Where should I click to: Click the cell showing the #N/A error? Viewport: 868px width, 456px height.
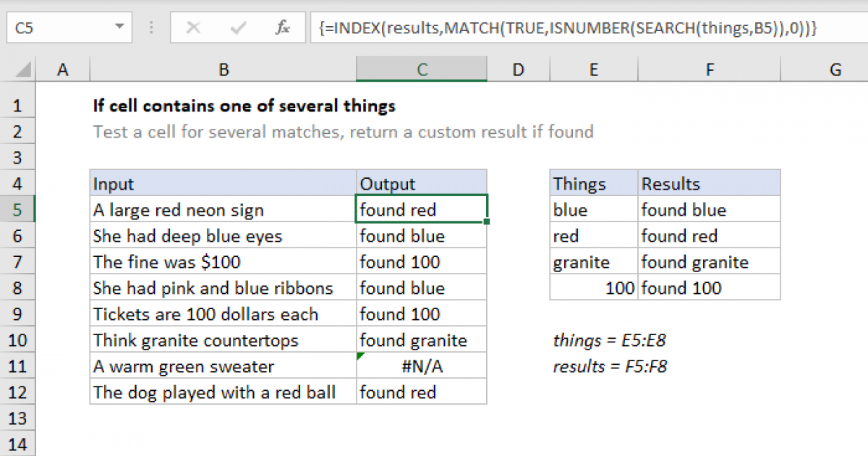pyautogui.click(x=422, y=366)
